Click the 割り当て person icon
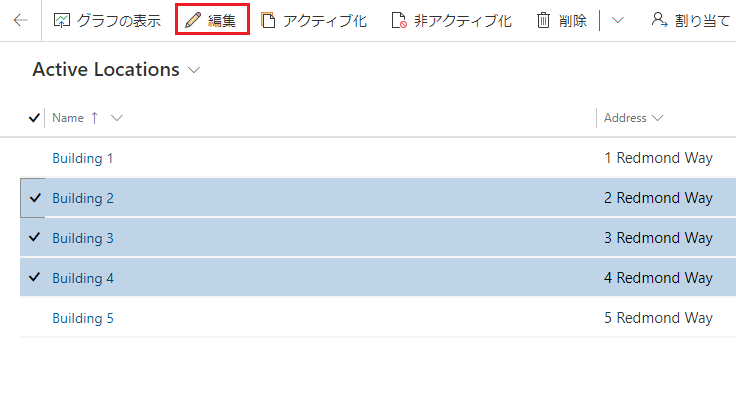Viewport: 736px width, 401px height. coord(658,20)
